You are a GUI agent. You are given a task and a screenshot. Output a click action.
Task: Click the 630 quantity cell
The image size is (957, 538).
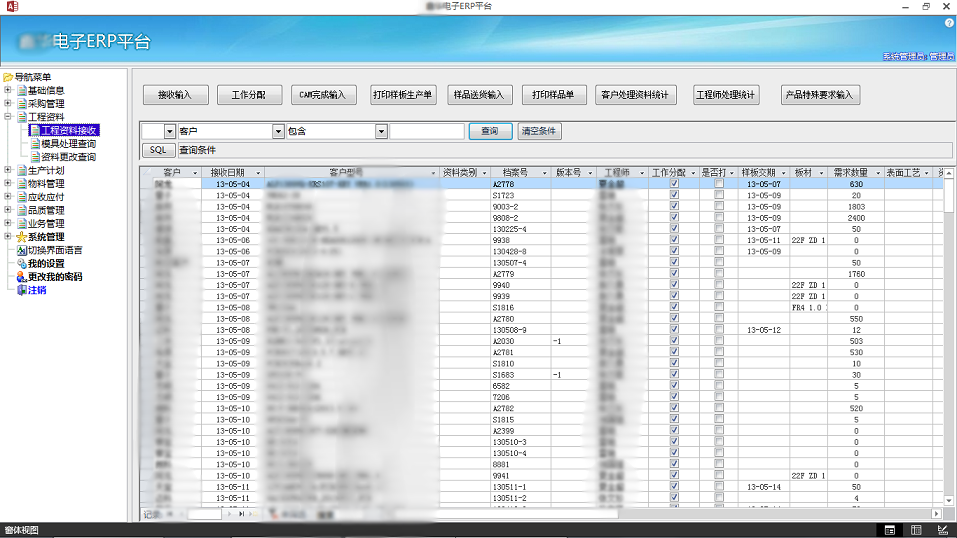point(856,184)
